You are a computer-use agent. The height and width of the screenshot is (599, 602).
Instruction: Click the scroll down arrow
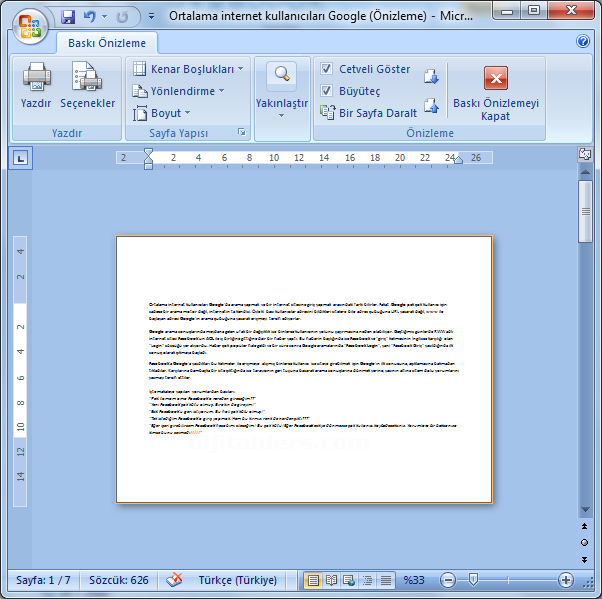[x=585, y=510]
